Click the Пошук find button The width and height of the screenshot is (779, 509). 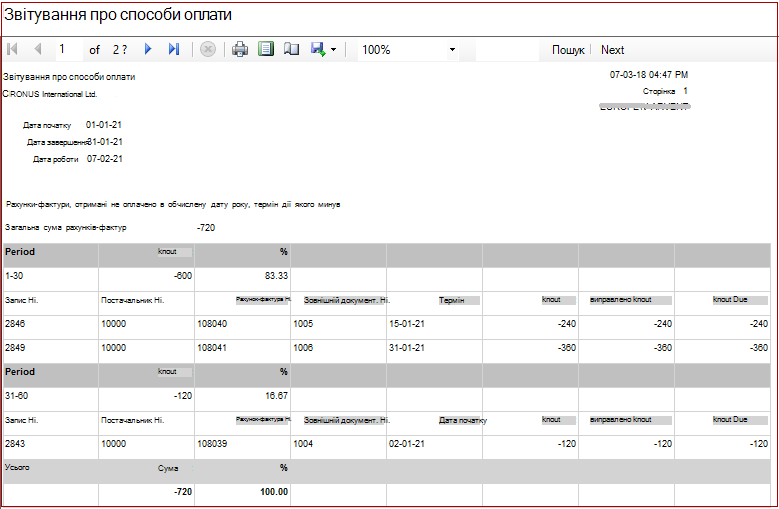[568, 50]
